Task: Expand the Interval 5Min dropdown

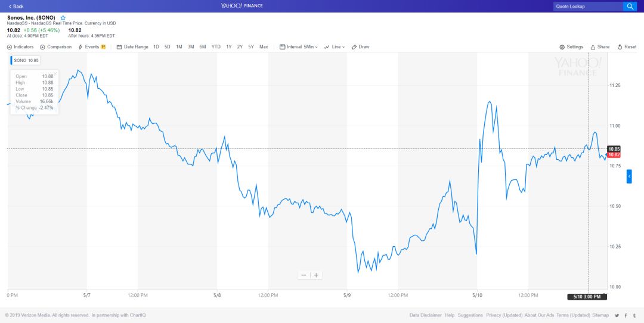Action: click(x=299, y=47)
